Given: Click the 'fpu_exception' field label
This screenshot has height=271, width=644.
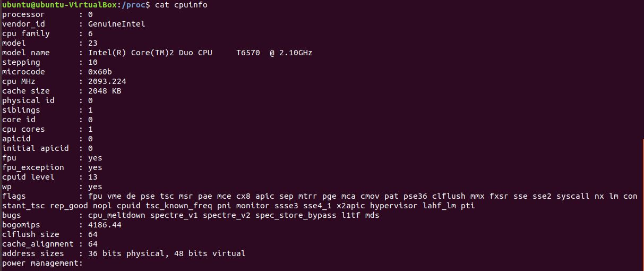Looking at the screenshot, I should (x=33, y=167).
